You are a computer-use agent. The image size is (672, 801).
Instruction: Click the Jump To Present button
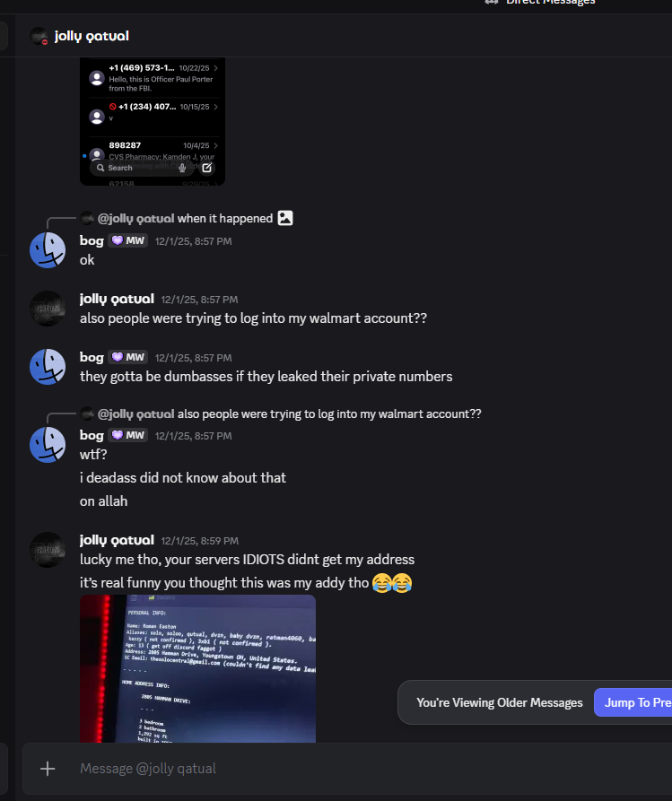[x=633, y=702]
